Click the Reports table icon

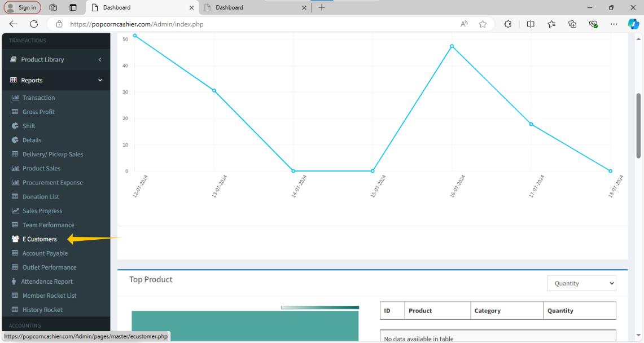(14, 80)
